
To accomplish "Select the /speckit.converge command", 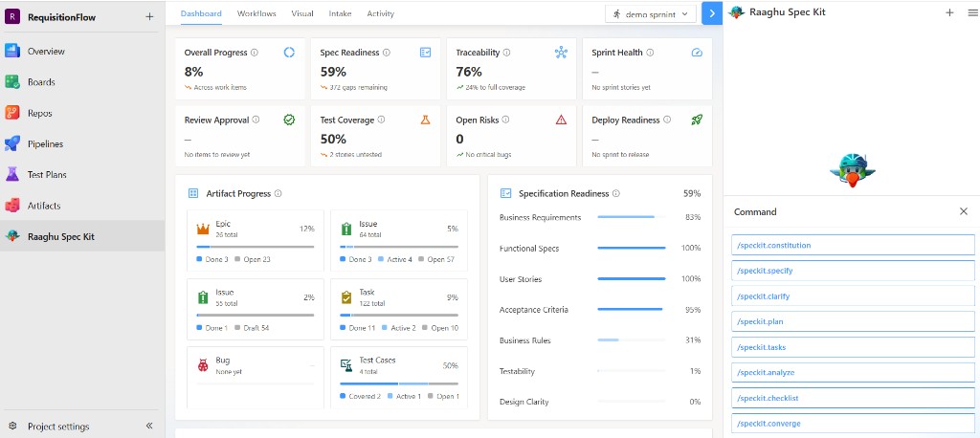I will [x=853, y=424].
